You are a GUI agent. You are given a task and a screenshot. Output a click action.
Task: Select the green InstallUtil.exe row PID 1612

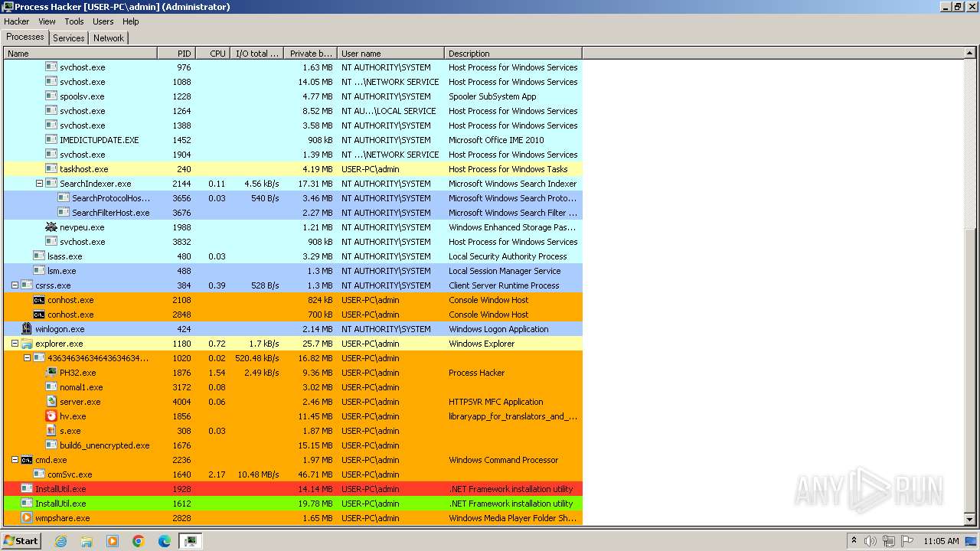click(x=292, y=504)
